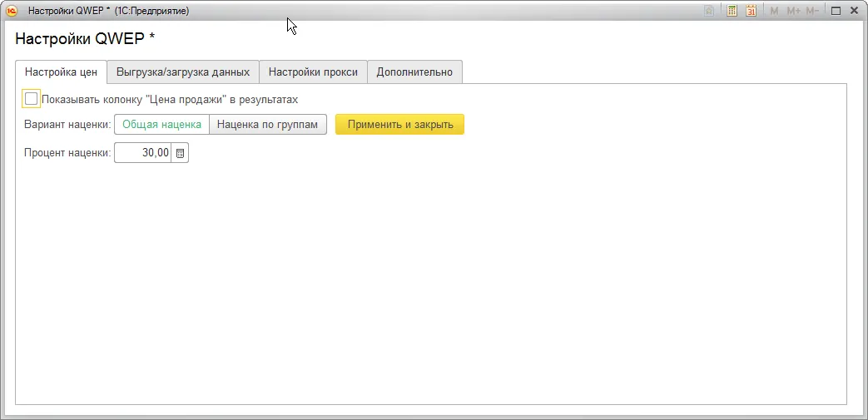
Task: Close the Настройки QWEP window
Action: click(854, 11)
